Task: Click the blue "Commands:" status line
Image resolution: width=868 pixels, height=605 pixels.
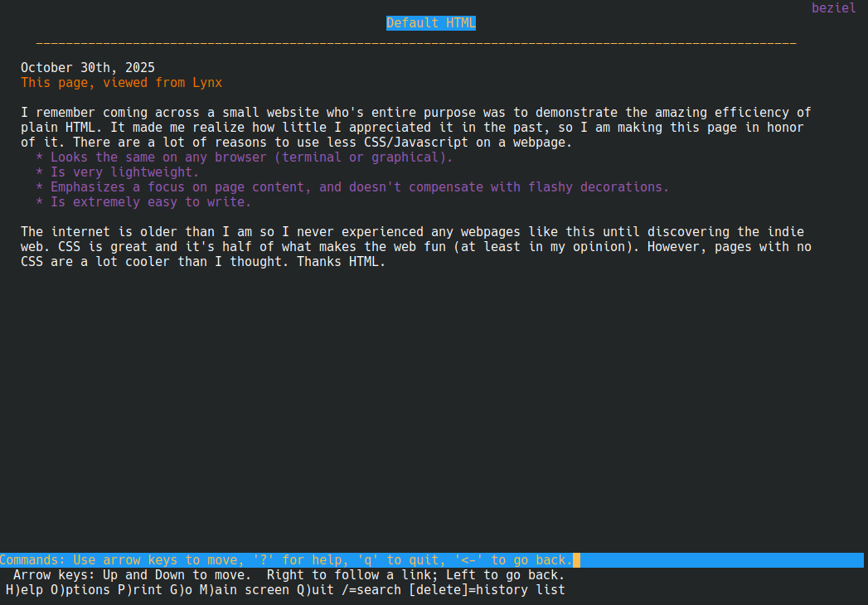Action: pos(286,560)
